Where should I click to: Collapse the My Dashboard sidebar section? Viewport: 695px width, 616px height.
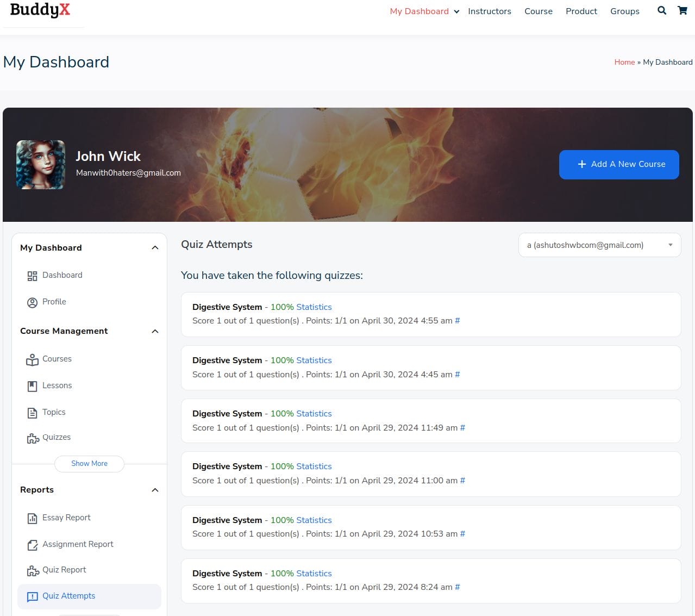pos(155,248)
